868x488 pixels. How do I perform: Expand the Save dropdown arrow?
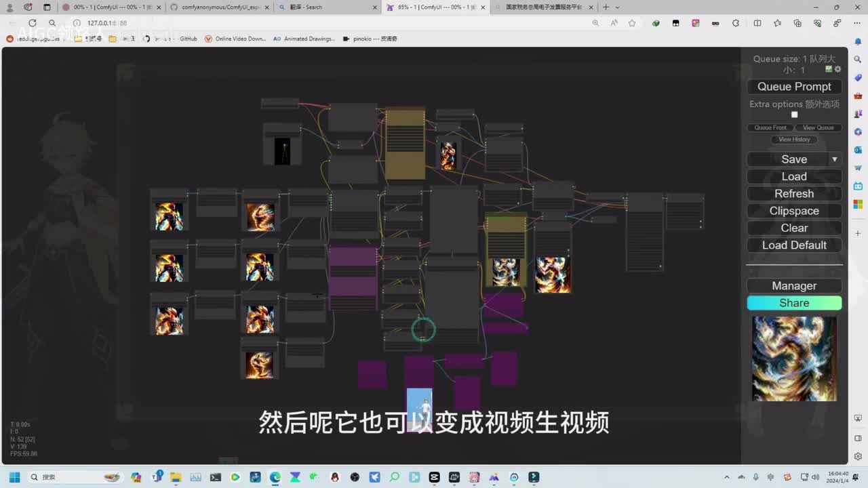[834, 159]
